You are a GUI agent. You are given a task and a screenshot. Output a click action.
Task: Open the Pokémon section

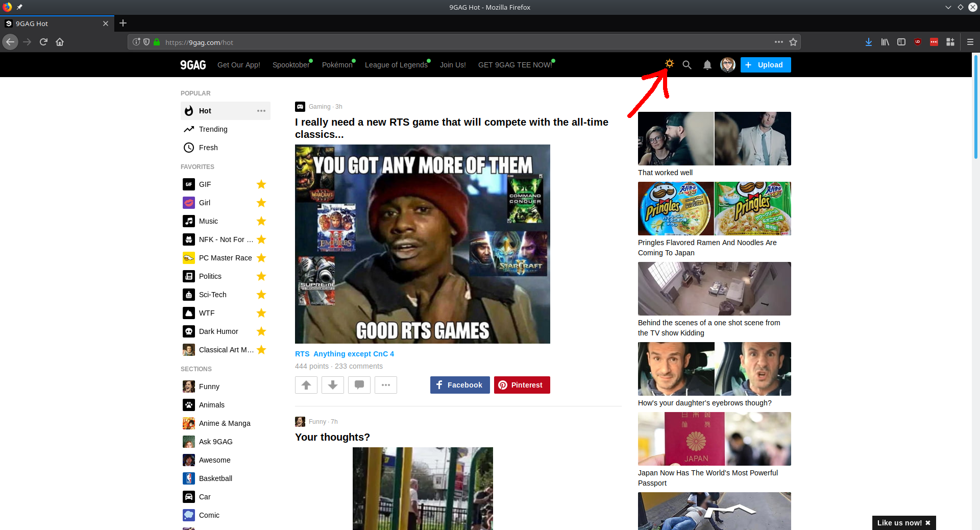click(337, 65)
